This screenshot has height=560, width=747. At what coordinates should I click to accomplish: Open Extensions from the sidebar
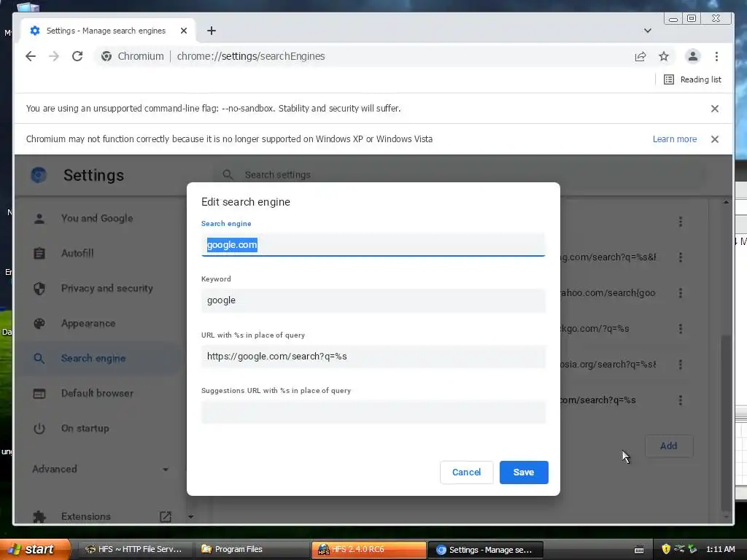86,517
